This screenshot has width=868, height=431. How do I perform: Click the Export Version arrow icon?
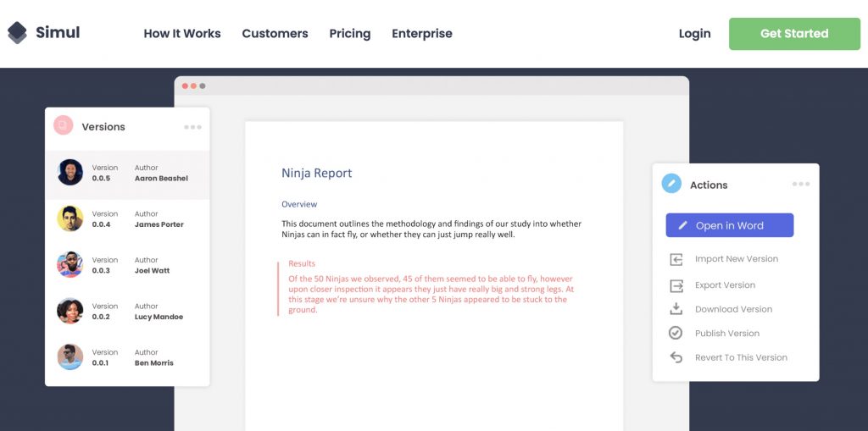[676, 285]
